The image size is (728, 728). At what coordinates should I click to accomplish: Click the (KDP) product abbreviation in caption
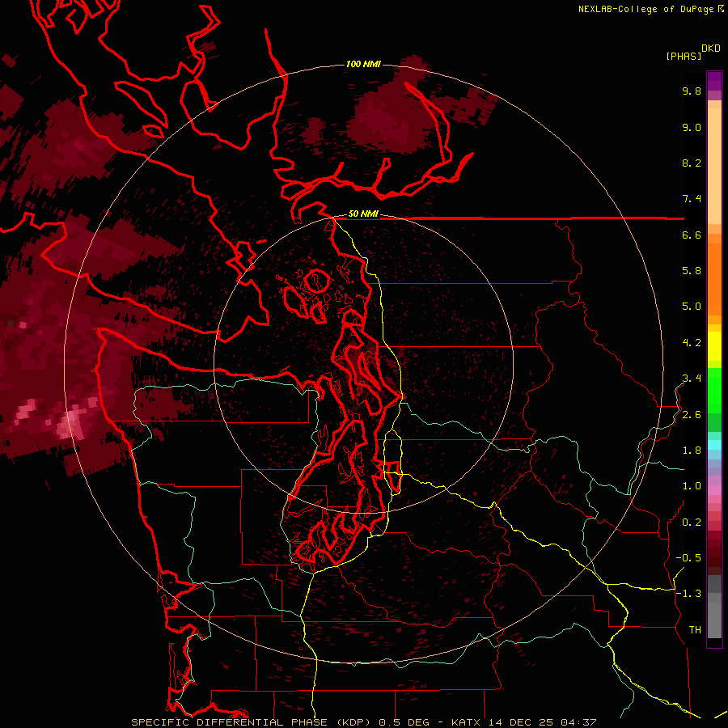[x=355, y=722]
